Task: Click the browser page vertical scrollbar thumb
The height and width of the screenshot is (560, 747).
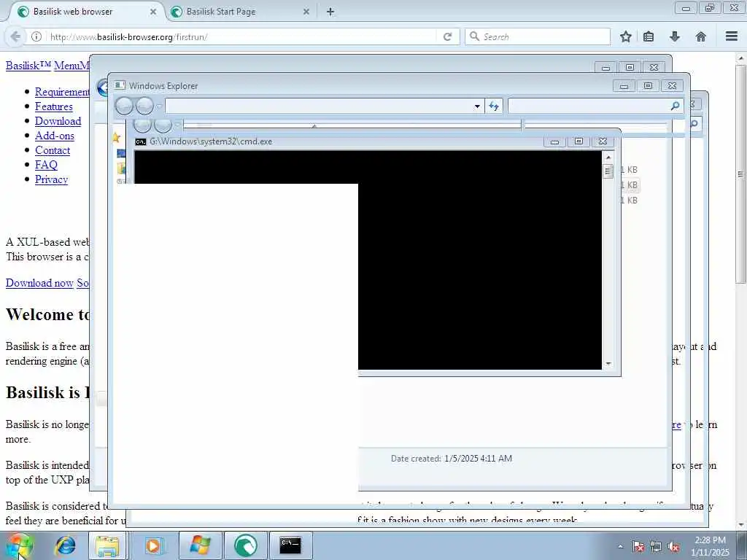Action: click(x=740, y=174)
